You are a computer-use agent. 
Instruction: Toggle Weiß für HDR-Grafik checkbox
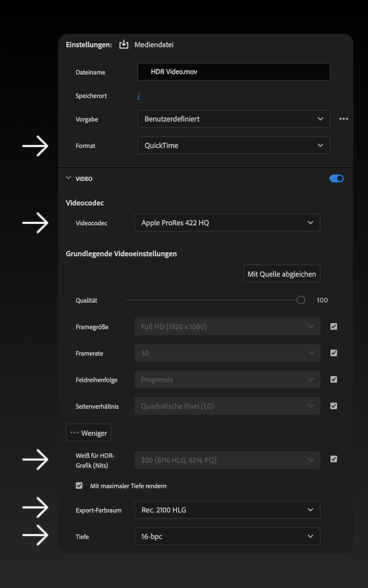point(334,459)
